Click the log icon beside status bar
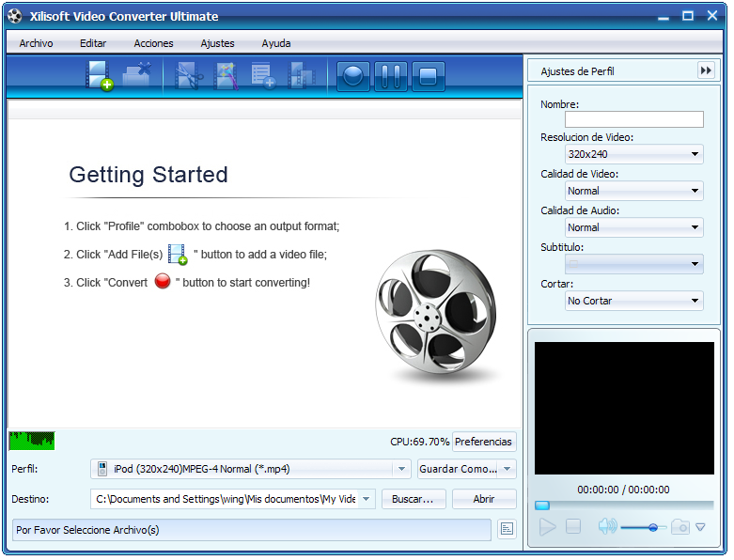 507,529
